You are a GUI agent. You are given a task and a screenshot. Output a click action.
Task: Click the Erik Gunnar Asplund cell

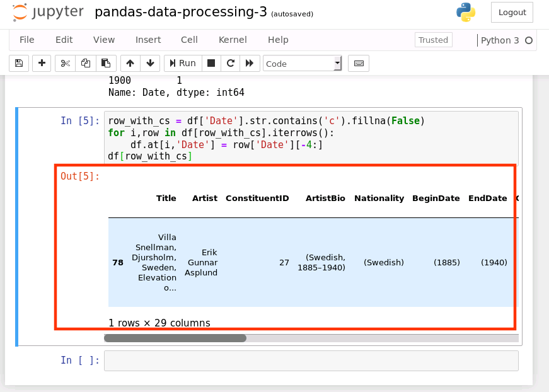click(x=201, y=263)
